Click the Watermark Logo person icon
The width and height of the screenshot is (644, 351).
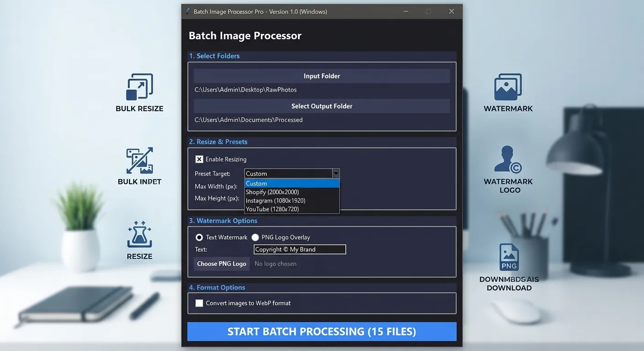(x=508, y=160)
